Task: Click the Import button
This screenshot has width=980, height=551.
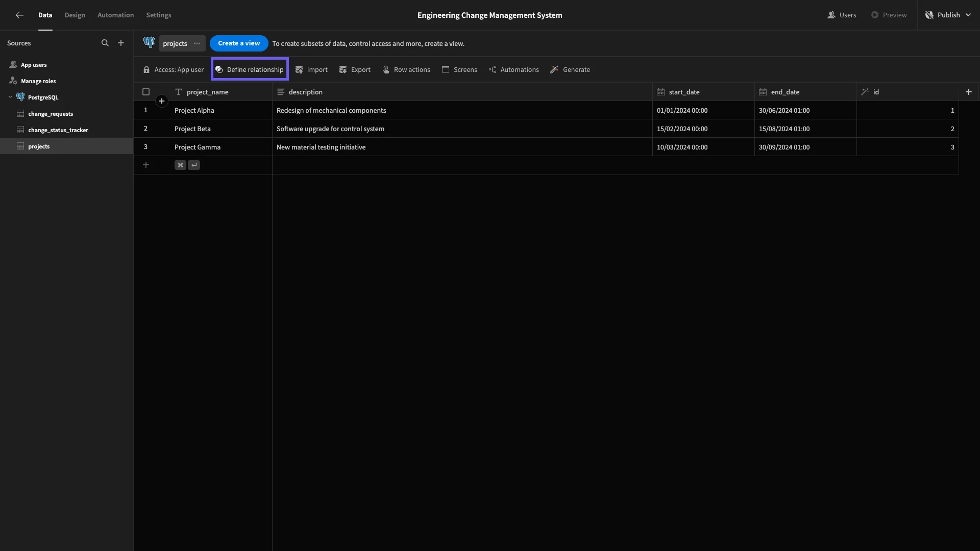Action: [x=311, y=70]
